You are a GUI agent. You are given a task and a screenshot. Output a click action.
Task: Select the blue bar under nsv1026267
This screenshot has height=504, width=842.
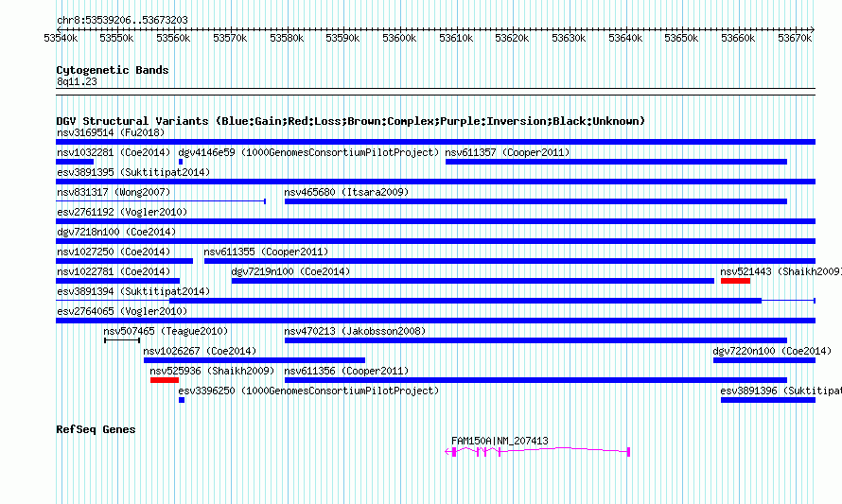point(254,360)
